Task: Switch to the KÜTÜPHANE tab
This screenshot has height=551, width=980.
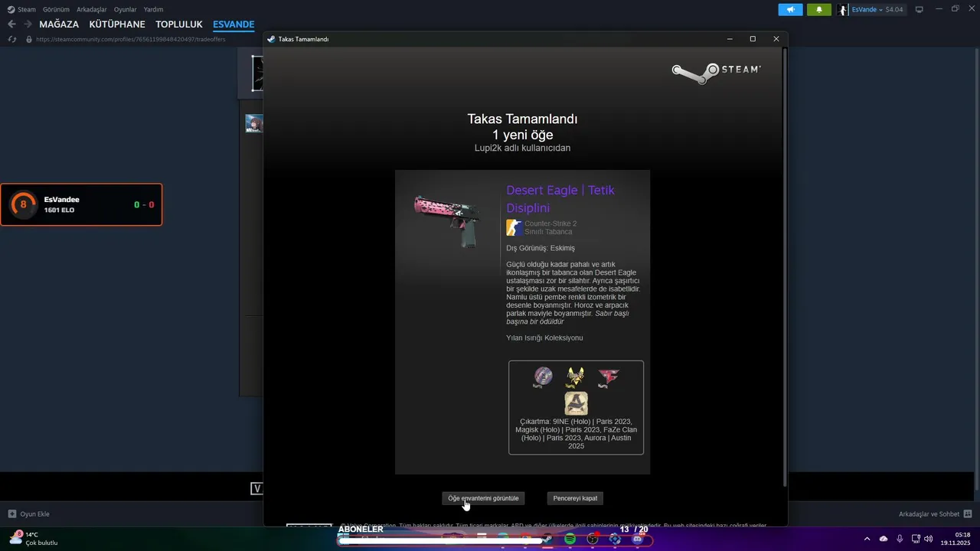Action: [x=117, y=24]
